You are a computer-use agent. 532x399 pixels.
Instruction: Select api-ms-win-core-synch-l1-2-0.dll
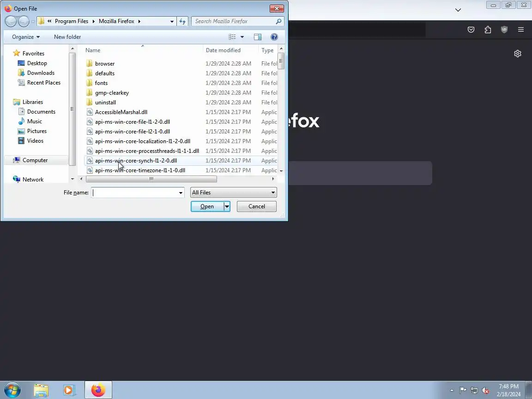pyautogui.click(x=136, y=161)
